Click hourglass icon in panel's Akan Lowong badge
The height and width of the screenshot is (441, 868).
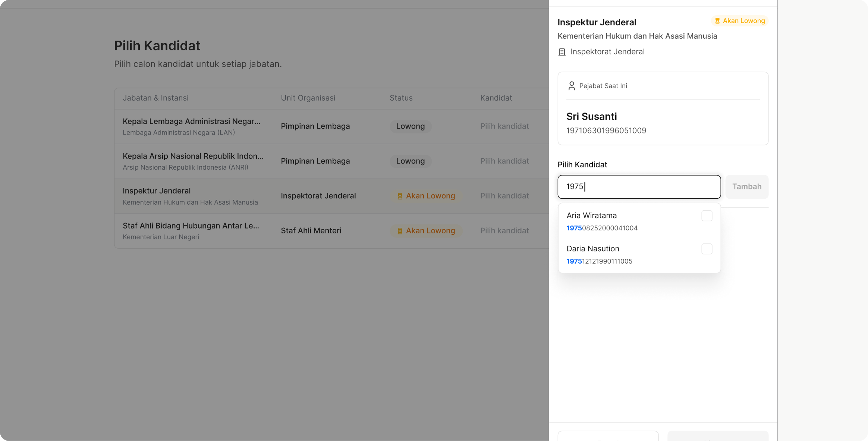(x=717, y=21)
